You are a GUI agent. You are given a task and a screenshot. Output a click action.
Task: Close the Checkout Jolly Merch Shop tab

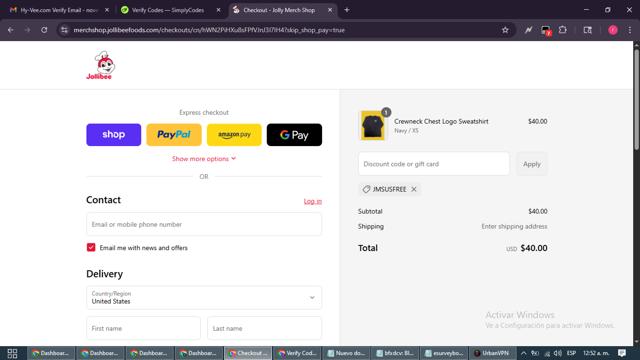click(330, 10)
